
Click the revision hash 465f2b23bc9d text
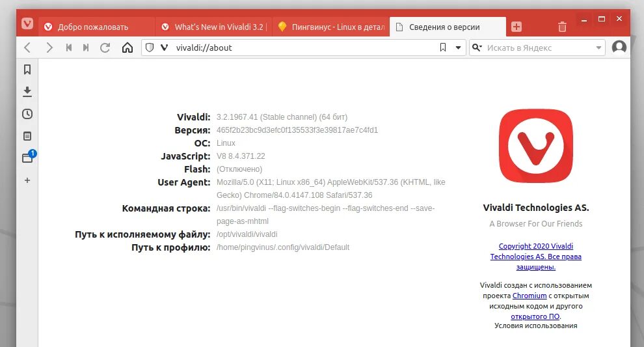pos(297,130)
